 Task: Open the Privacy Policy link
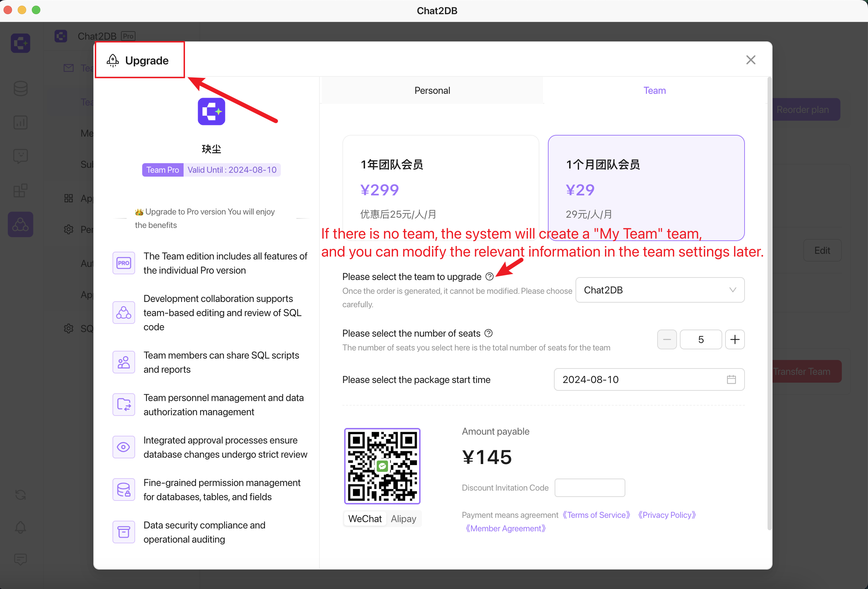click(x=667, y=515)
